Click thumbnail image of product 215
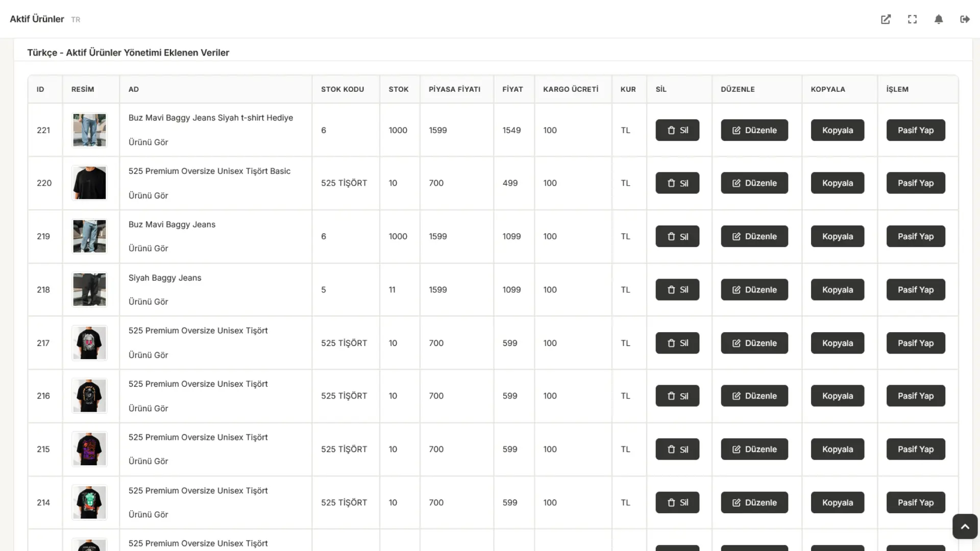 [89, 449]
